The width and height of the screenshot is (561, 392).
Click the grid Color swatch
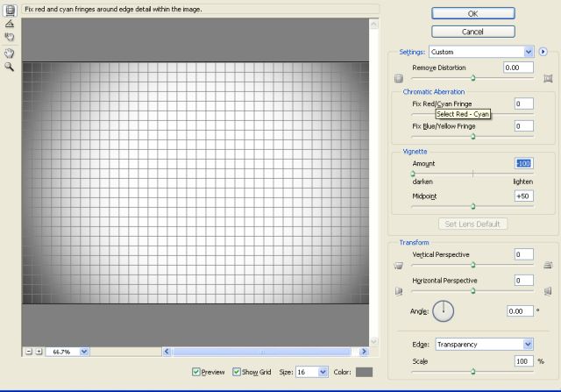[x=364, y=372]
